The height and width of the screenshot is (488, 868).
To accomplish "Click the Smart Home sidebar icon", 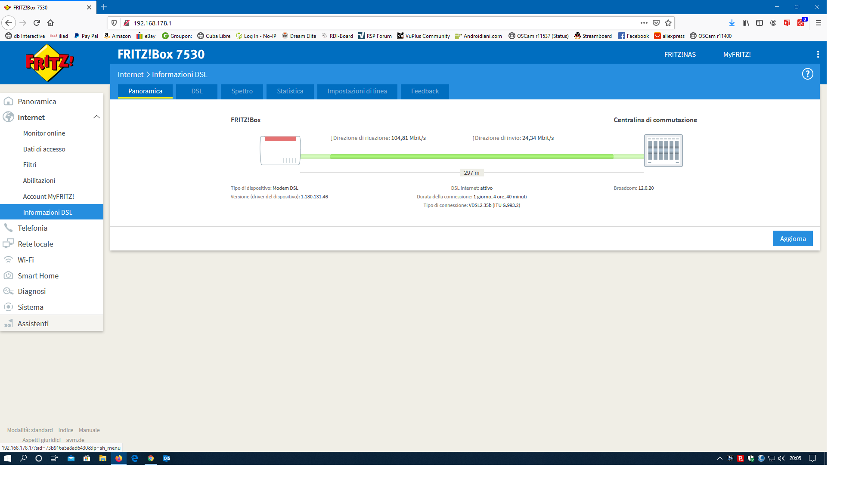I will (8, 275).
